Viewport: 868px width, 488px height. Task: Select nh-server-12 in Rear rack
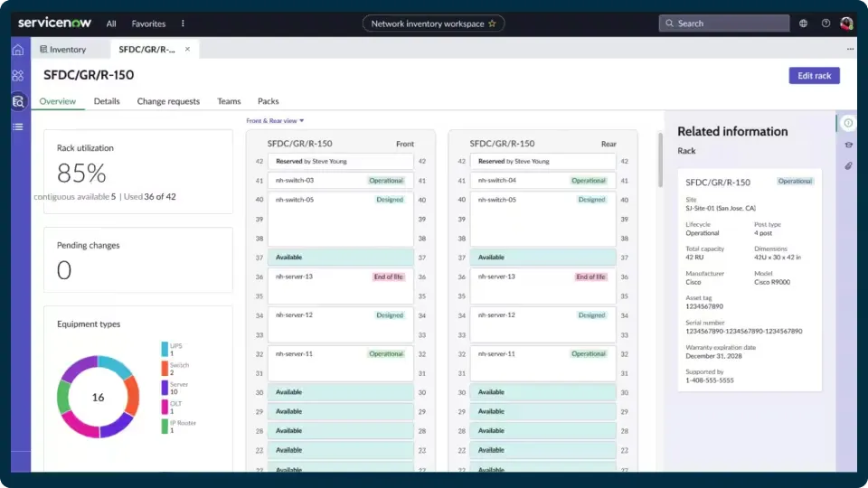pos(542,324)
